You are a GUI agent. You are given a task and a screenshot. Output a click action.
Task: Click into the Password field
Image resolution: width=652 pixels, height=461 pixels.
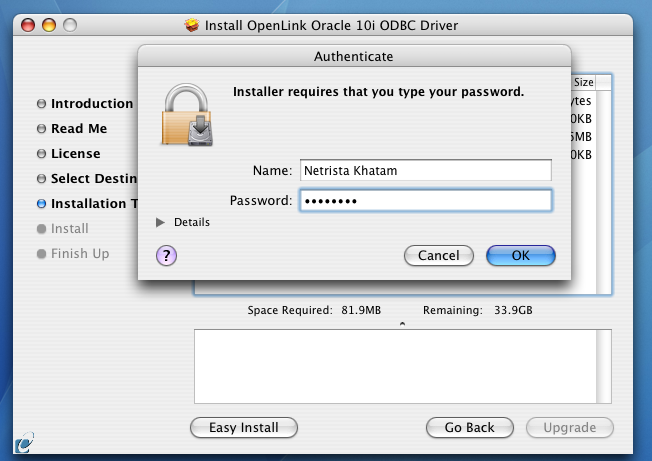(426, 201)
